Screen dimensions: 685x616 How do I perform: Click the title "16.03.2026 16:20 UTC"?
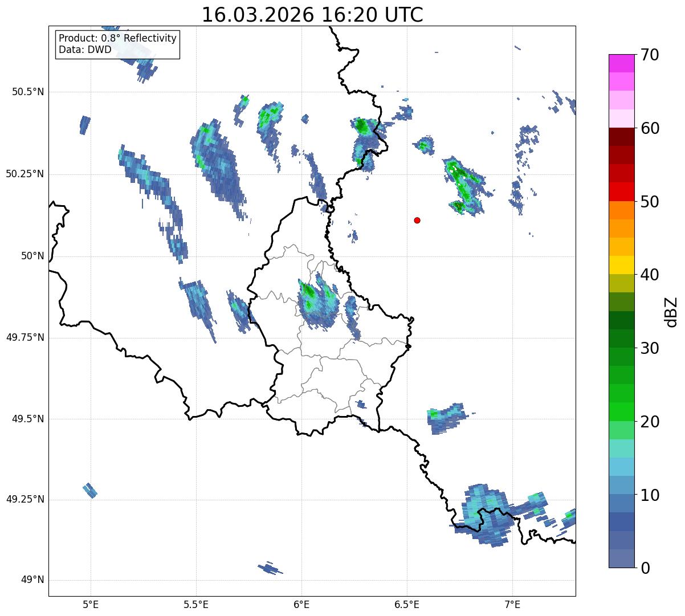tap(312, 15)
